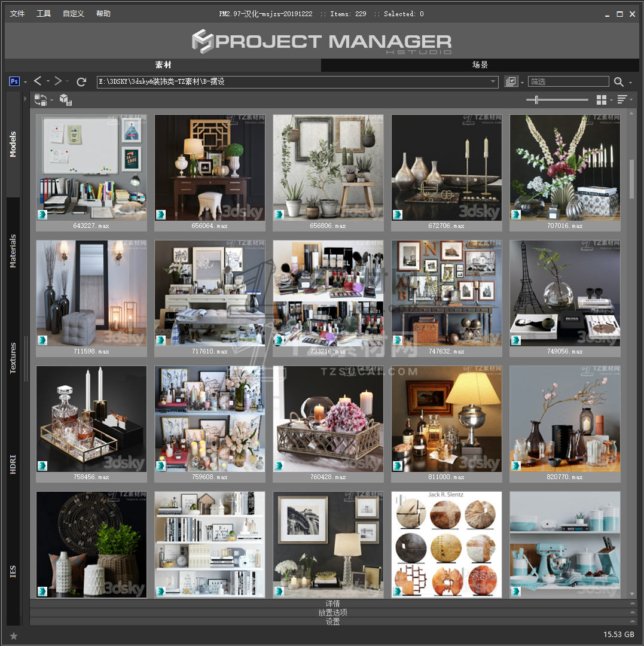
Task: Click the filter options checkmark icon
Action: 511,81
